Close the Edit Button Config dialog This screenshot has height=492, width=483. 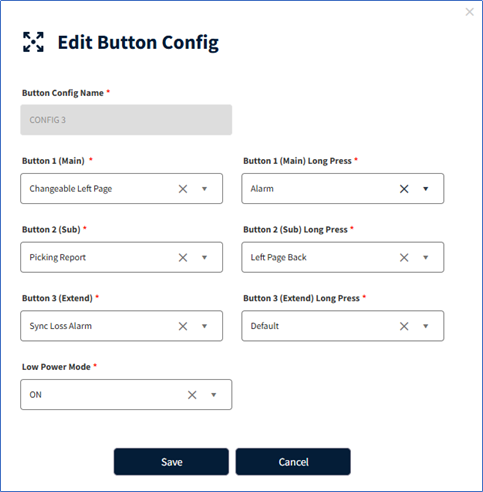click(470, 12)
